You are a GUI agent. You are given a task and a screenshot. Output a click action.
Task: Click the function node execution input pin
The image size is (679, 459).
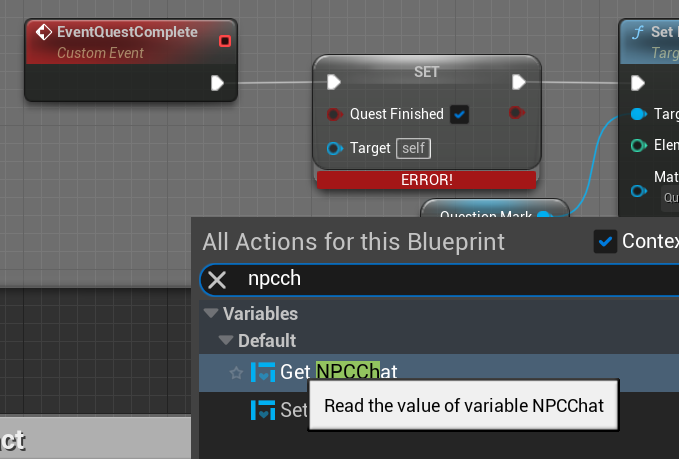[638, 83]
